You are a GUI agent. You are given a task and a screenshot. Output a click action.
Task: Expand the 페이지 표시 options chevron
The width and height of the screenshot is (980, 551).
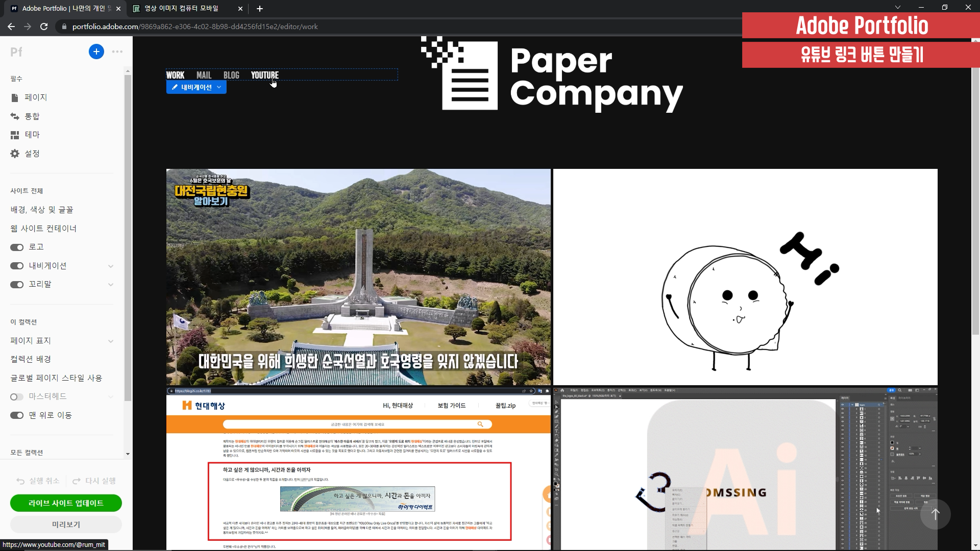111,341
